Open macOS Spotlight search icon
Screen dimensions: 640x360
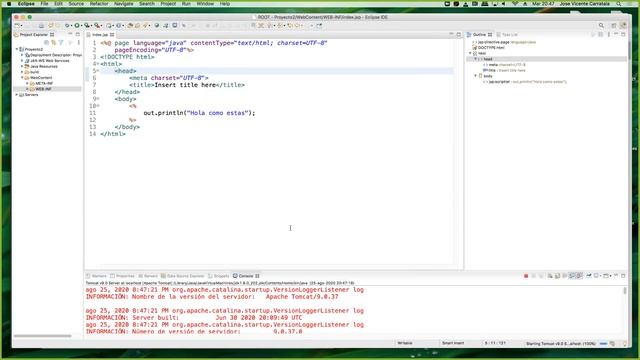coord(619,4)
